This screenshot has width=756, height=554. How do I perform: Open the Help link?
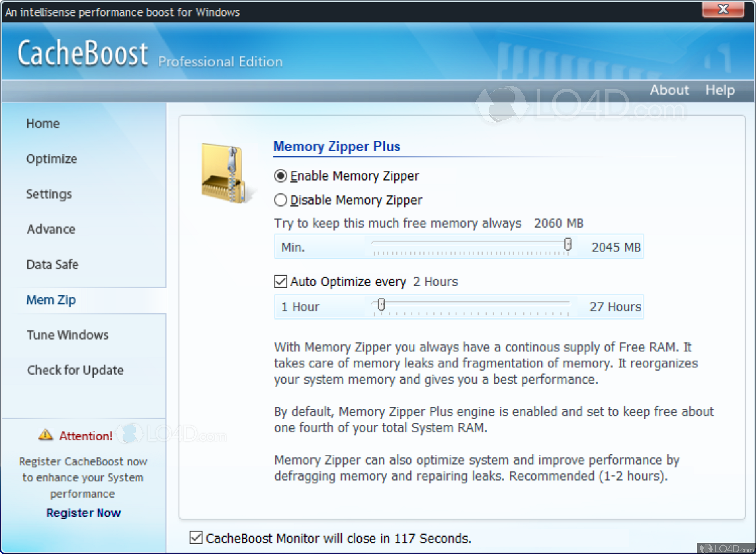(720, 90)
